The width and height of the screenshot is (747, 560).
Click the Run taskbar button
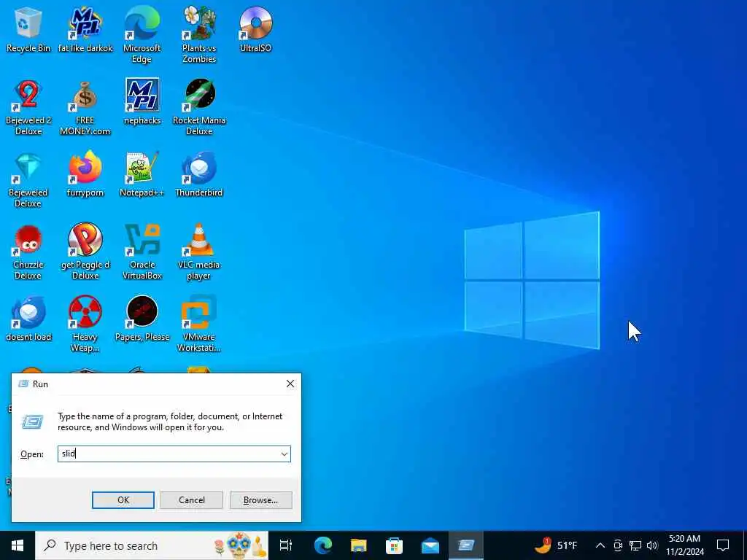click(x=466, y=545)
